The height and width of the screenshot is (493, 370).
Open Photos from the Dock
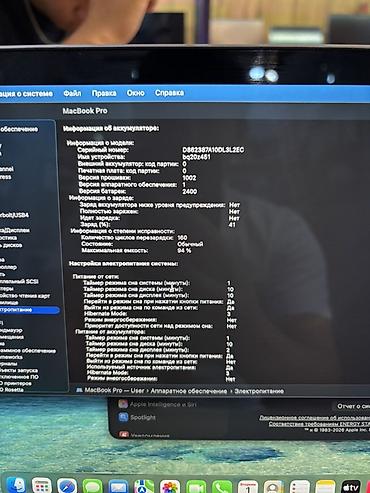pos(170,487)
